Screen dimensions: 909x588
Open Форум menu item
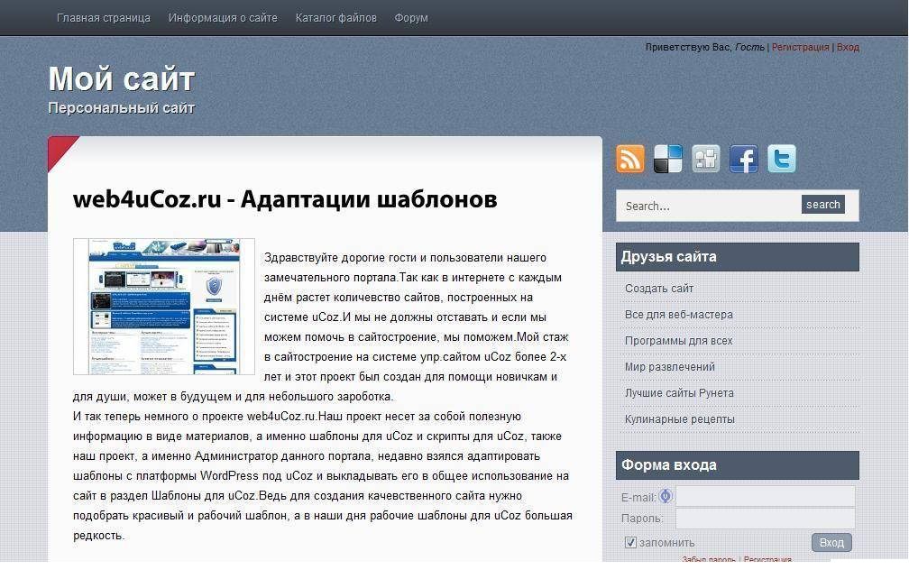click(411, 18)
